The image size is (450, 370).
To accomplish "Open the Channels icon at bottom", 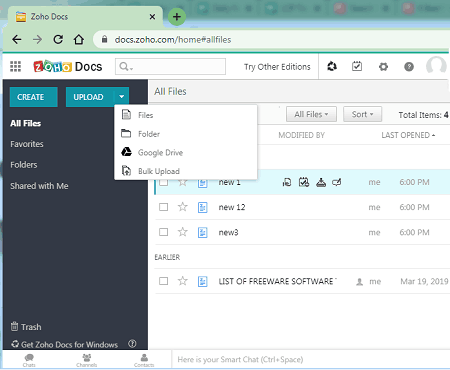I will pyautogui.click(x=87, y=360).
